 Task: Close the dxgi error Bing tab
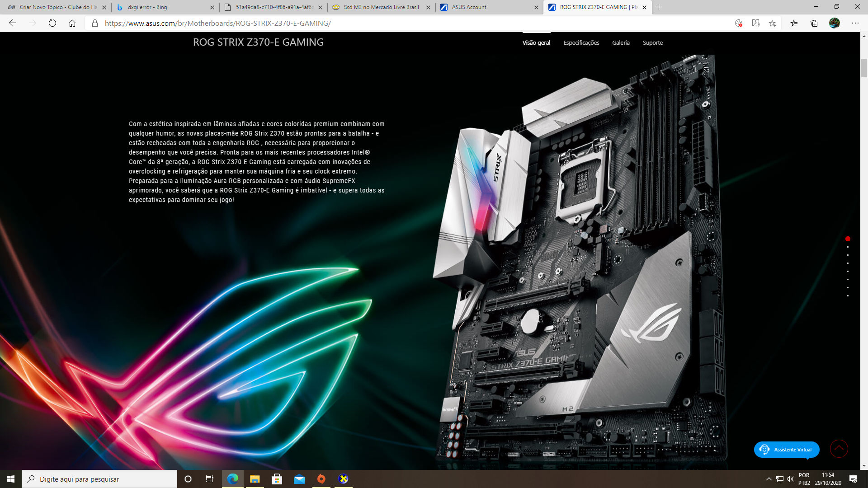[212, 7]
